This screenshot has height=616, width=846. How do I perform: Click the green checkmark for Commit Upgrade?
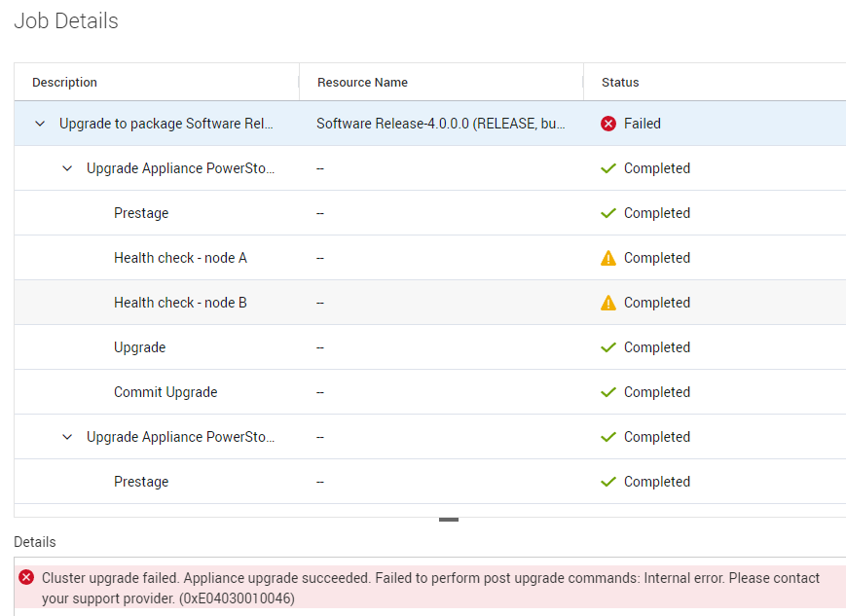point(607,391)
